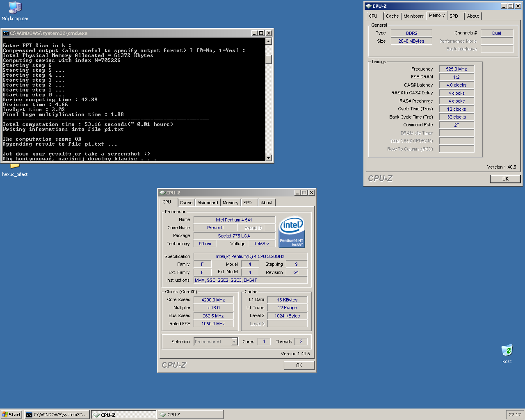Switch to About tab in the Memory window
The image size is (525, 420).
click(473, 16)
